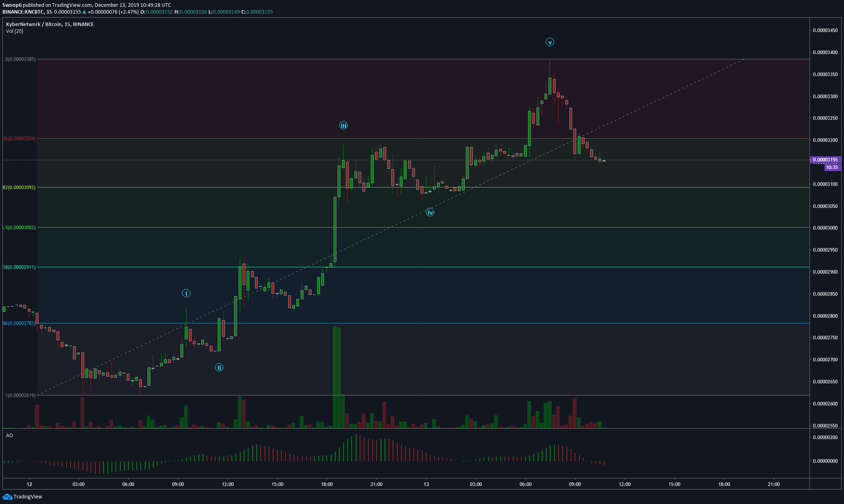Click the date 13 on time axis
The height and width of the screenshot is (504, 844).
[x=426, y=484]
